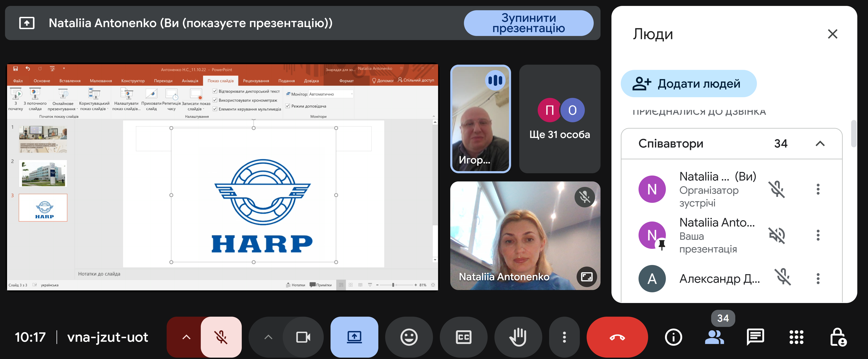This screenshot has width=868, height=359.
Task: Uncheck Відтворювати дикторський текст
Action: (x=215, y=91)
